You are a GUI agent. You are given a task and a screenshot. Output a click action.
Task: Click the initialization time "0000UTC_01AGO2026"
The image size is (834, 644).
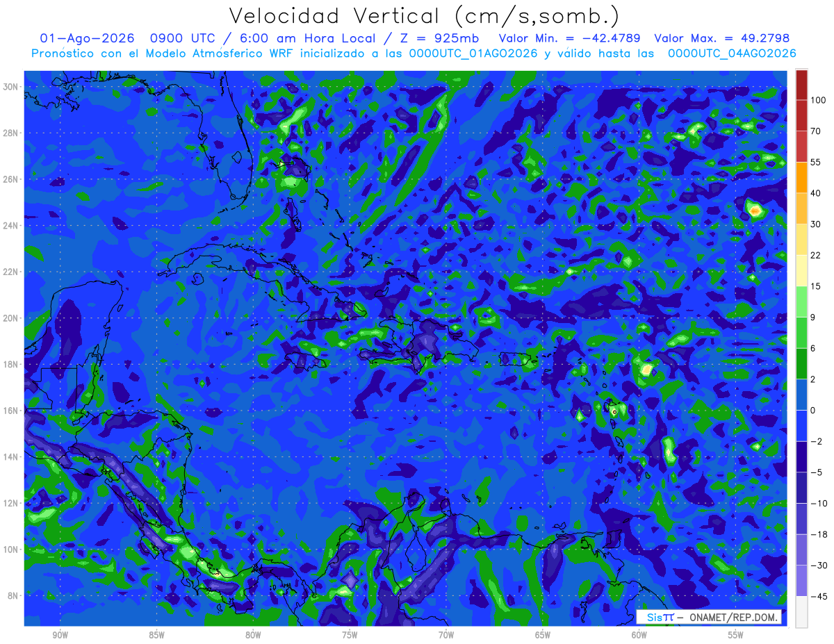tap(473, 53)
